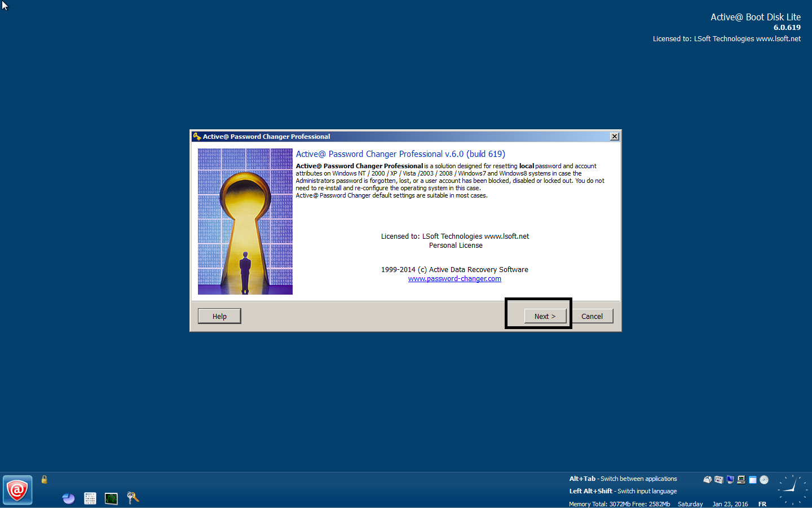Close the Password Changer Professional window
Image resolution: width=812 pixels, height=508 pixels.
[x=615, y=137]
